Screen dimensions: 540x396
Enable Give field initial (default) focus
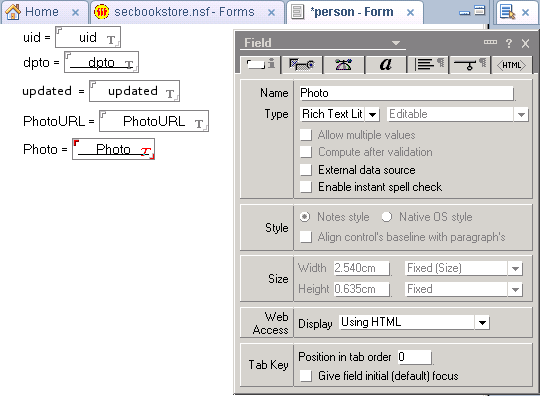coord(306,376)
